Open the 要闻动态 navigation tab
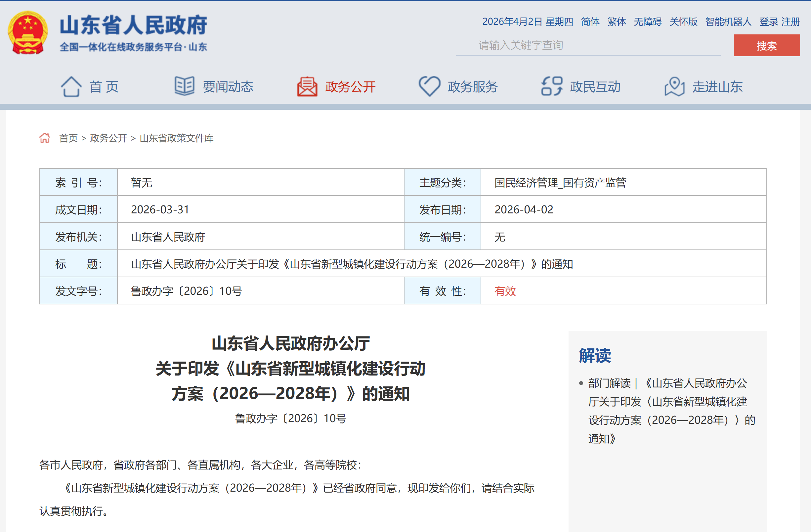 click(x=228, y=87)
